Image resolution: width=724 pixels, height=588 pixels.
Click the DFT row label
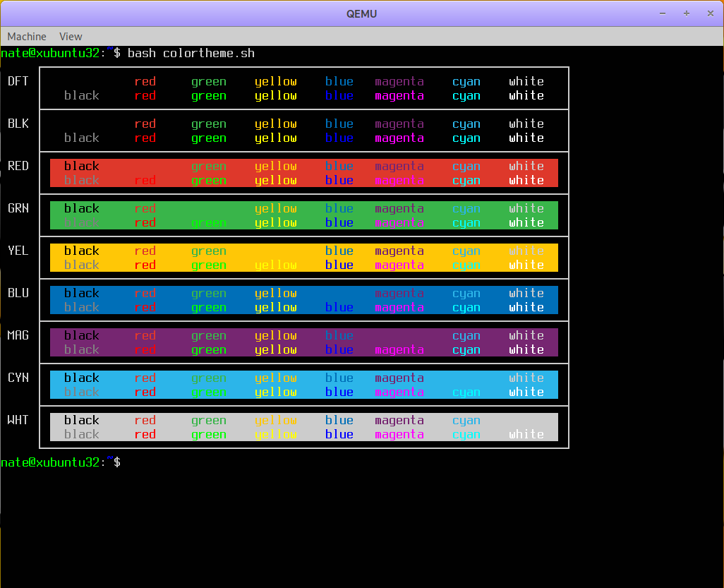pyautogui.click(x=18, y=81)
